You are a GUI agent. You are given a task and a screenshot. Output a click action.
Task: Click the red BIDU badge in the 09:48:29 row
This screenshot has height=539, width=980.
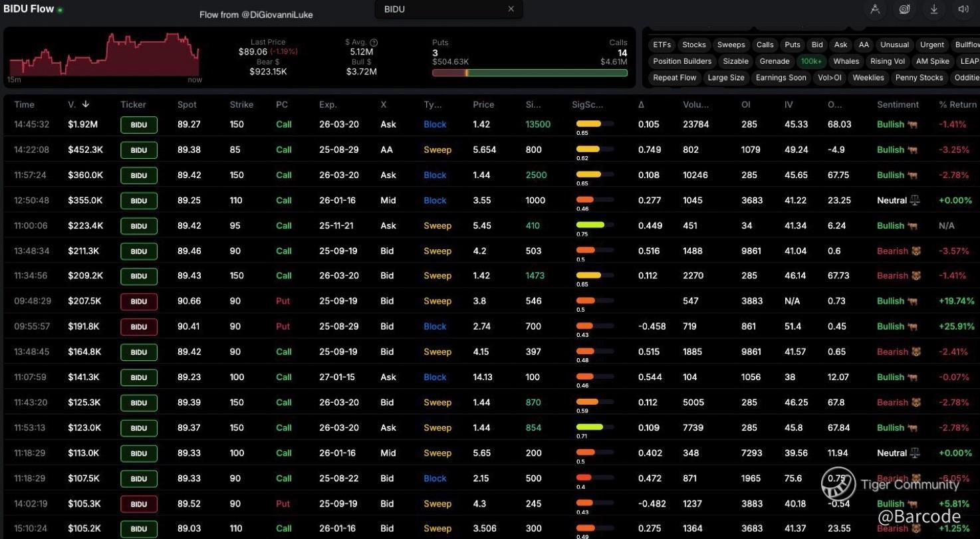pos(139,302)
